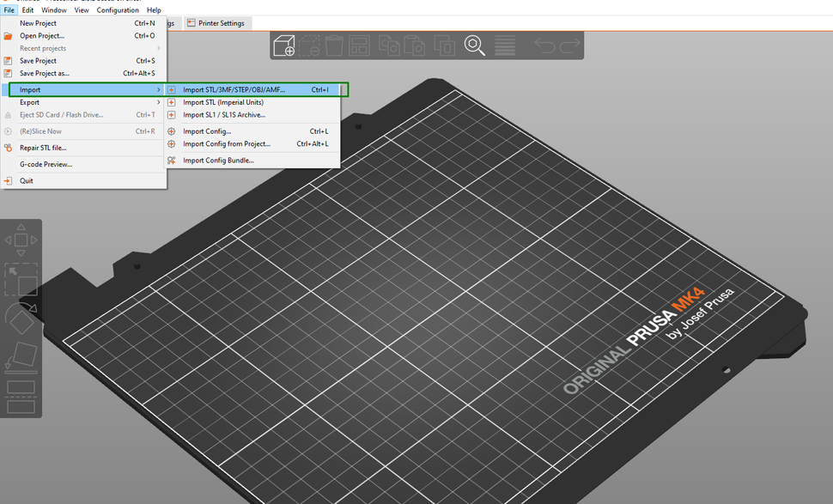833x504 pixels.
Task: Choose Save Project as... entry
Action: [x=44, y=74]
